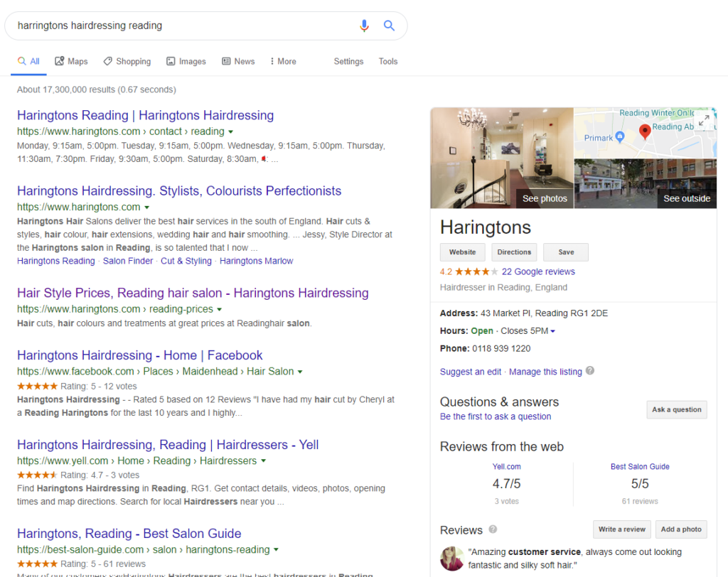Click the 5/5 Best Salon Guide rating
The width and height of the screenshot is (728, 577).
coord(640,484)
